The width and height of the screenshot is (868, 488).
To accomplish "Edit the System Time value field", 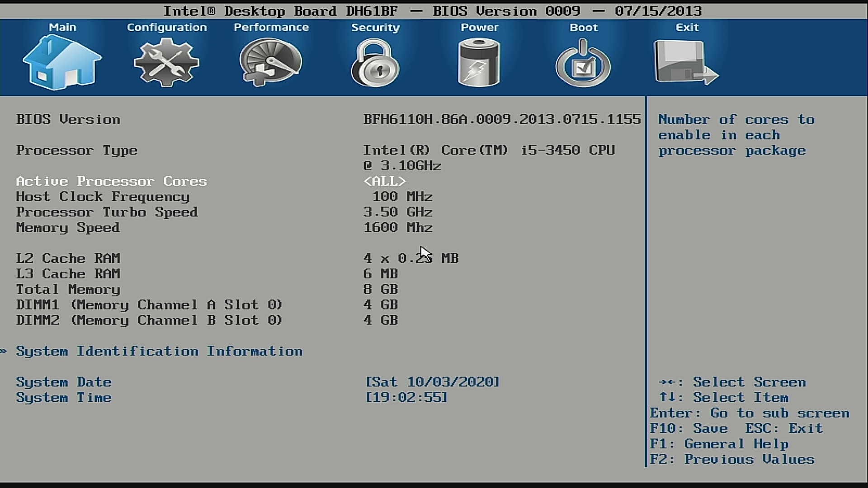I will point(406,398).
